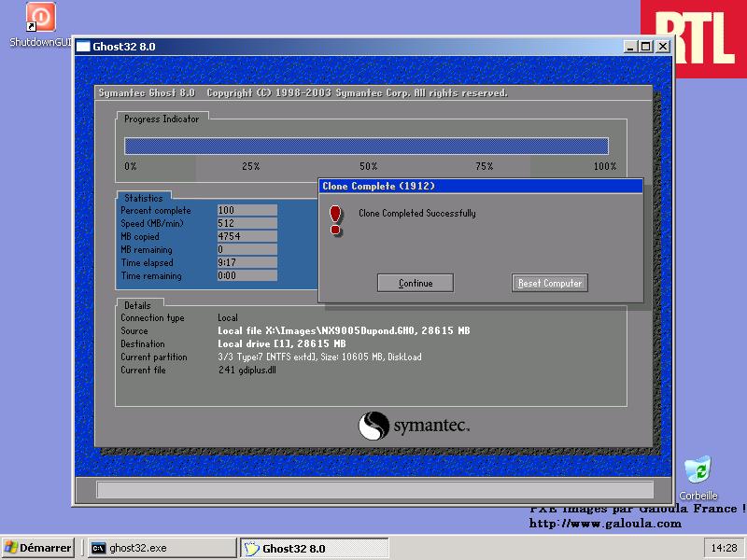747x560 pixels.
Task: Minimize the Ghost32 8.0 window
Action: [x=630, y=47]
